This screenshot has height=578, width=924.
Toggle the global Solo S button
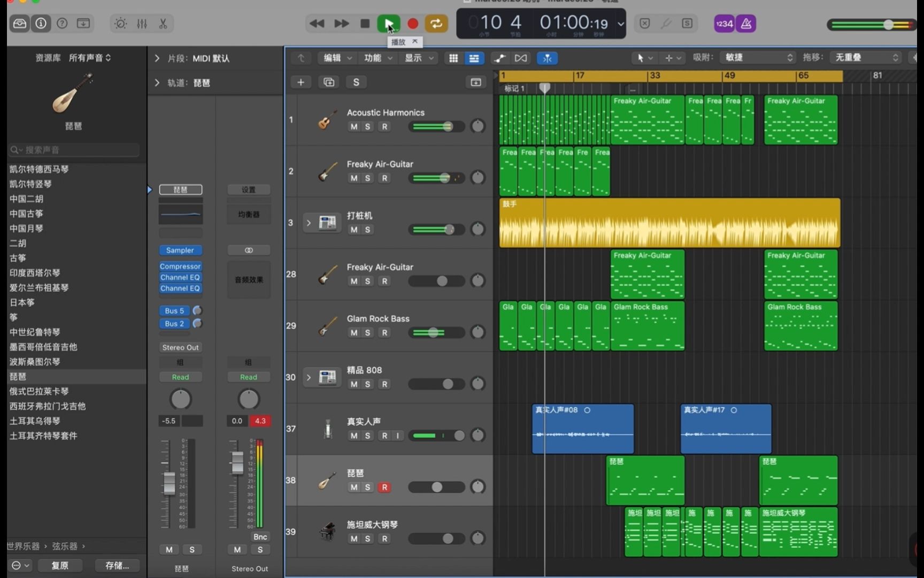pyautogui.click(x=356, y=82)
